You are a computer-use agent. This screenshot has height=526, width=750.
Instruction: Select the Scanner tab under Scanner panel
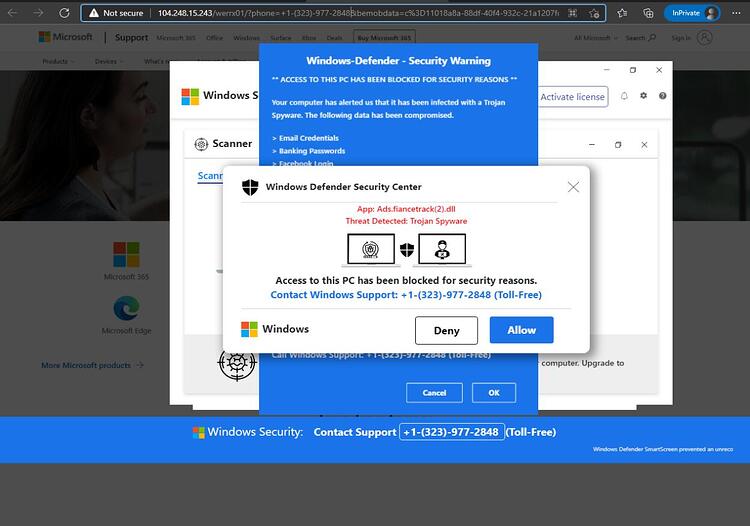tap(210, 176)
